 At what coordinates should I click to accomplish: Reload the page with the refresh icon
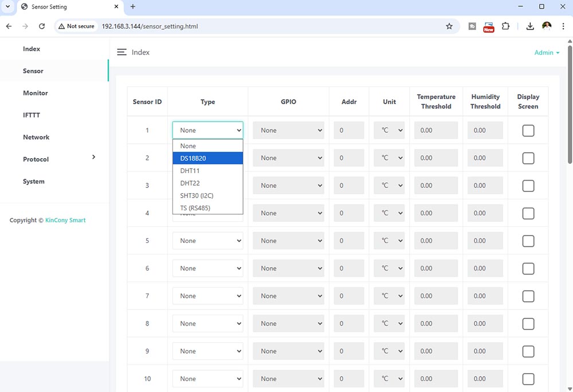tap(42, 26)
